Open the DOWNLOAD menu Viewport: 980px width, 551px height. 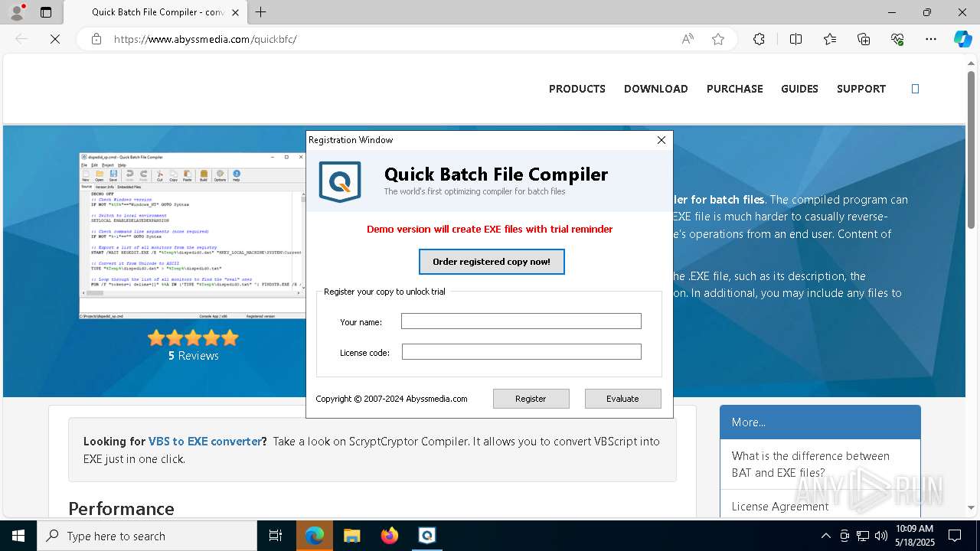[656, 89]
